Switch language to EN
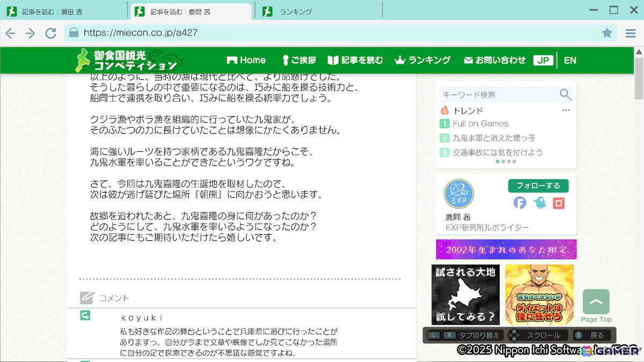 point(570,60)
